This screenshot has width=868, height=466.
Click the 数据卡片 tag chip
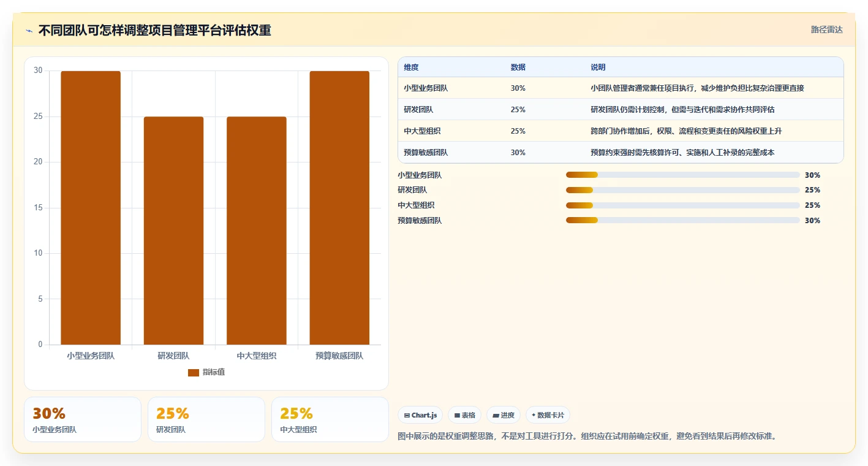click(548, 415)
